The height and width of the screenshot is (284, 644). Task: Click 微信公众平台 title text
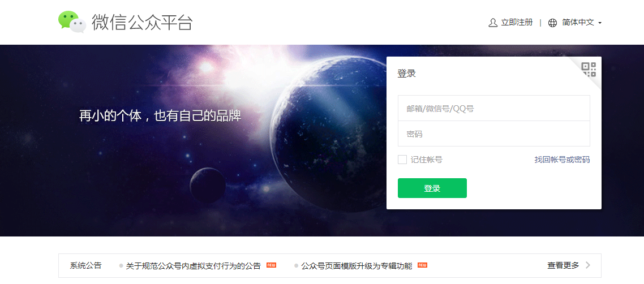142,22
